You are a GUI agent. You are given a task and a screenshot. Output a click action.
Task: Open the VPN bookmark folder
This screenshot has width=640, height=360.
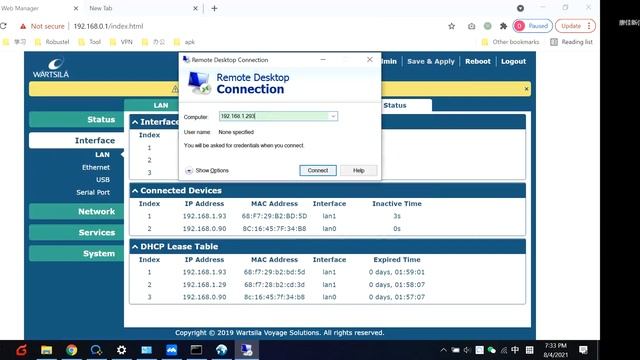(x=121, y=42)
